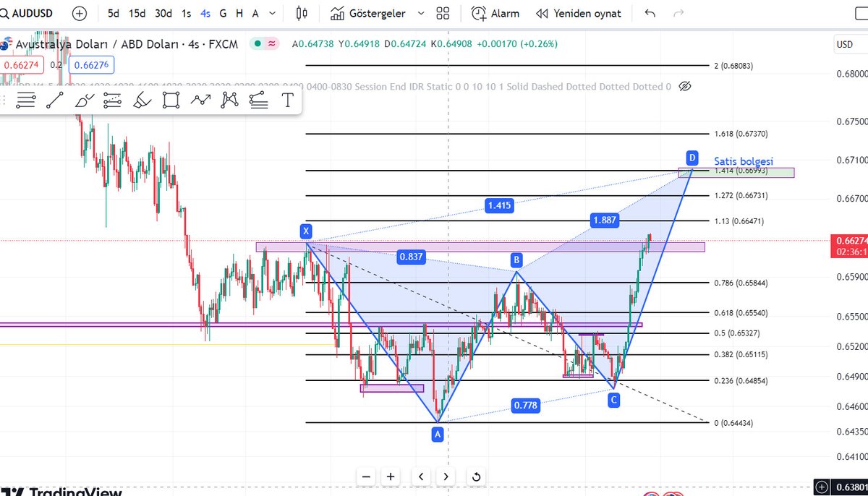
Task: Open the candlestick chart type selector
Action: [x=302, y=13]
